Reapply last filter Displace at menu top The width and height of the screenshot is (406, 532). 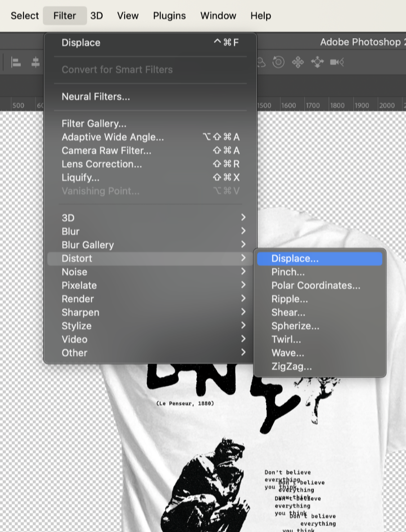point(150,43)
